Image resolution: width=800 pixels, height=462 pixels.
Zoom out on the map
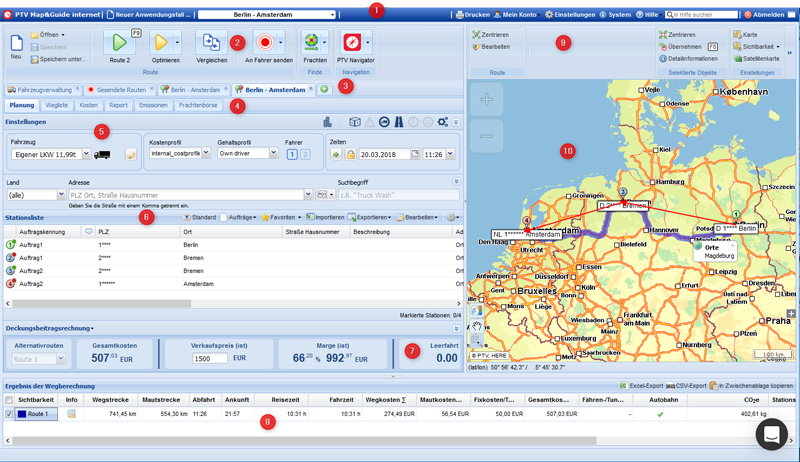click(x=486, y=135)
